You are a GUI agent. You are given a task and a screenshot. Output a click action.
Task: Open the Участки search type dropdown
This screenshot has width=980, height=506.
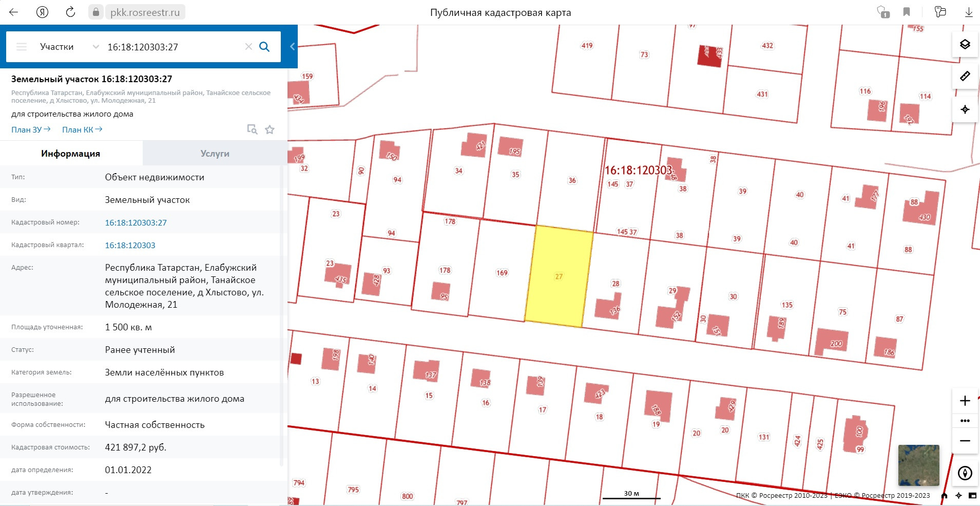(x=69, y=47)
